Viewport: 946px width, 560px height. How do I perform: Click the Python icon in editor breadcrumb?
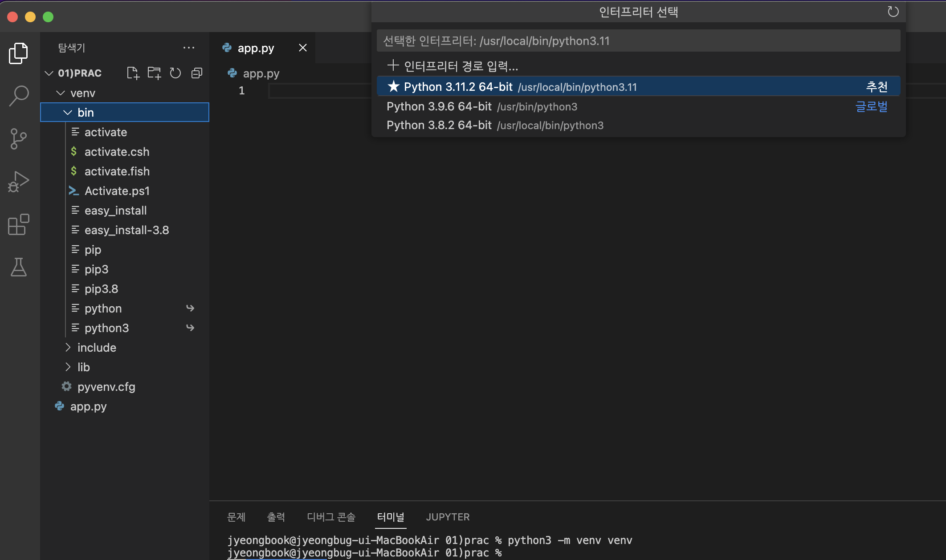coord(232,73)
